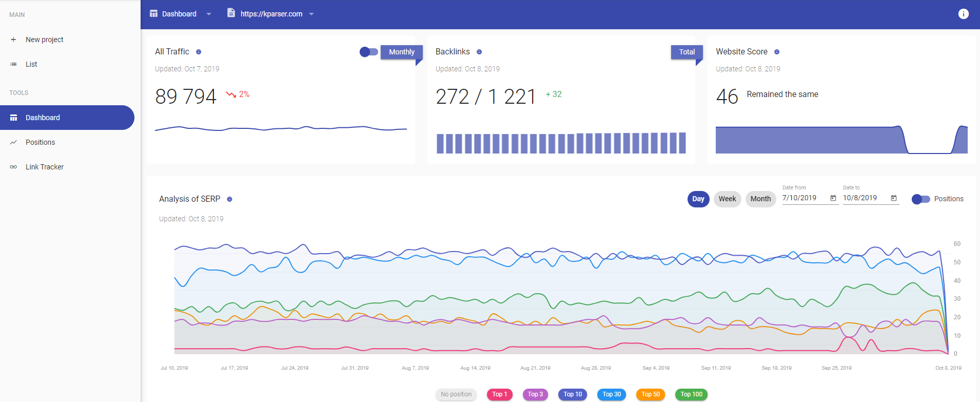Open Positions in the sidebar

tap(41, 142)
